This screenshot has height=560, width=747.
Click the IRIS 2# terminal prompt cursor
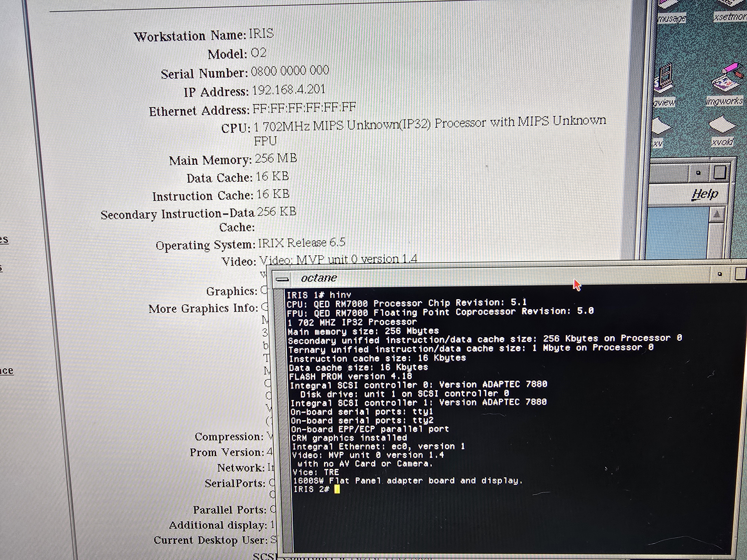[x=337, y=489]
